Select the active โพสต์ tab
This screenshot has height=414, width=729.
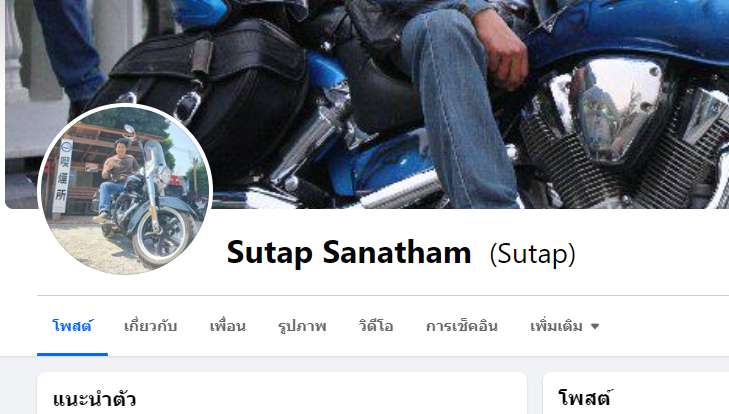72,326
